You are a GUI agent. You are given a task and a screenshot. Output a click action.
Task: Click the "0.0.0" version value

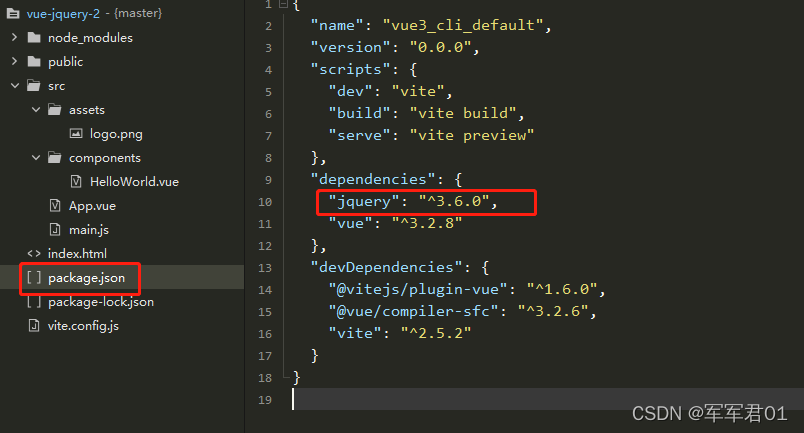tap(440, 47)
